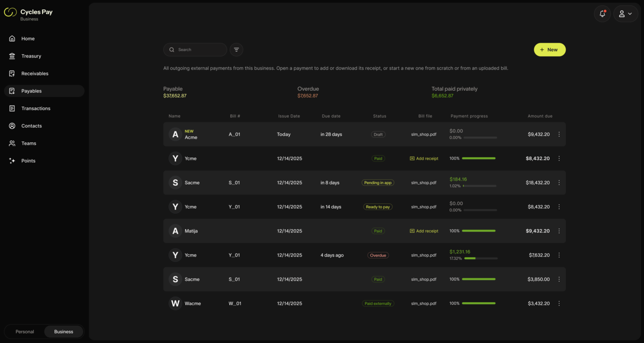Click the Treasury bank icon
The width and height of the screenshot is (644, 343).
[12, 56]
